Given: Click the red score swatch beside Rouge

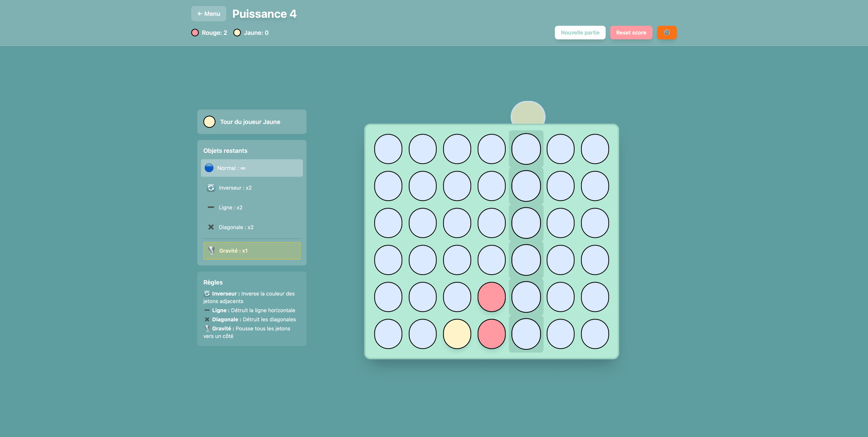Looking at the screenshot, I should point(195,33).
